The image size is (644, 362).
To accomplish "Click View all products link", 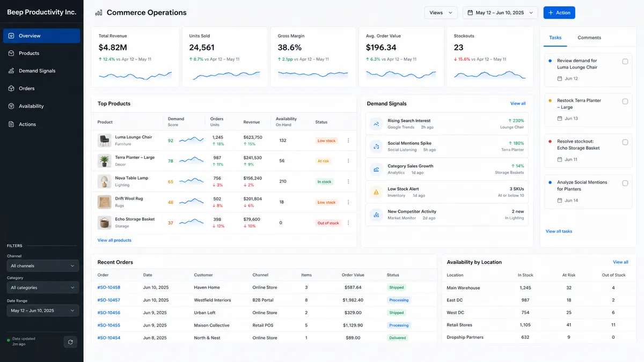I will pos(114,240).
